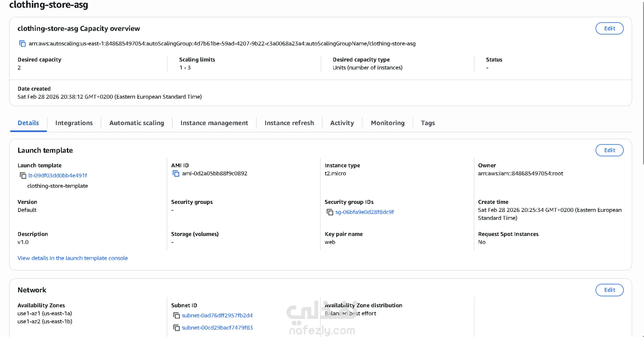
Task: Open security group sg-06bfa9e0d28f8dc9f link
Action: (365, 212)
